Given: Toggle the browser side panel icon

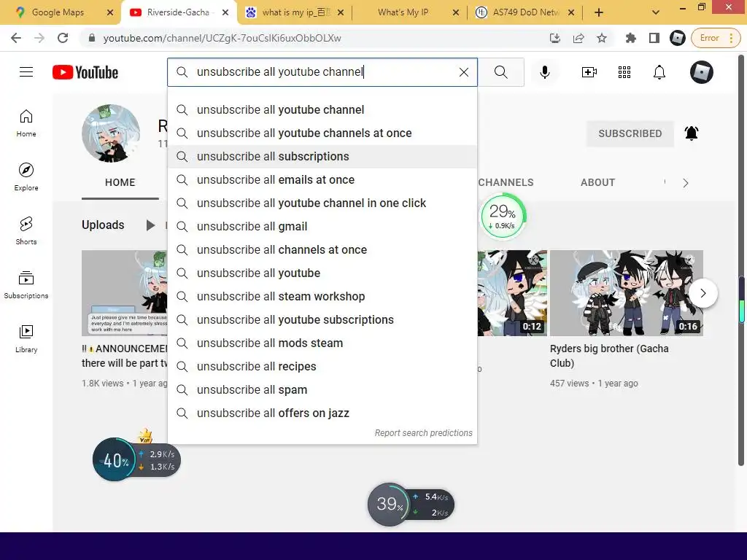Looking at the screenshot, I should [654, 38].
